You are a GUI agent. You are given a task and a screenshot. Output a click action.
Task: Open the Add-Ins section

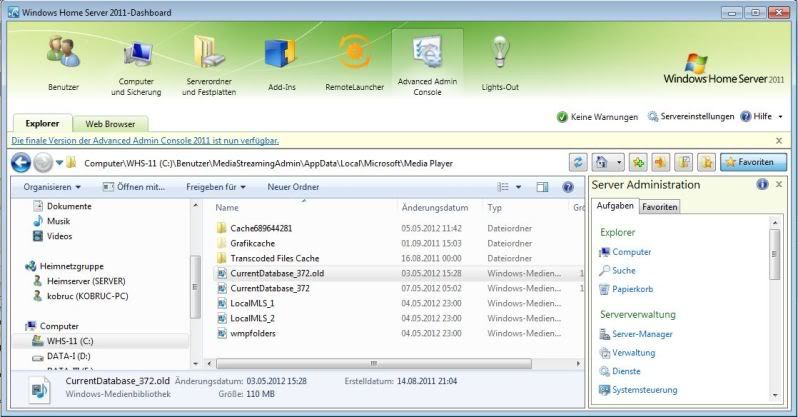281,64
